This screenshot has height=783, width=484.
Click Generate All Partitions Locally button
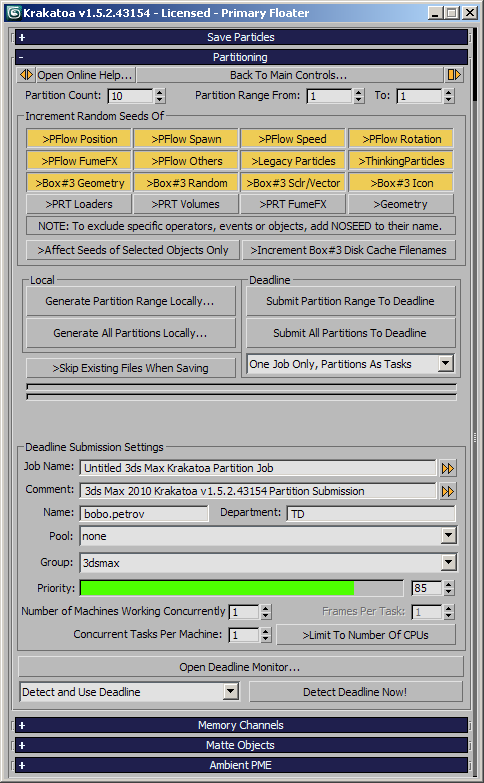[x=130, y=333]
